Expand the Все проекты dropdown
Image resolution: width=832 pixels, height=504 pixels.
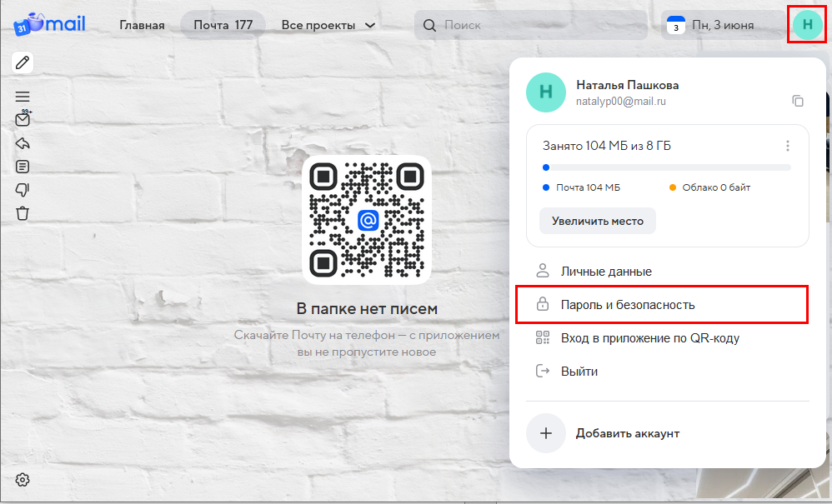point(328,25)
